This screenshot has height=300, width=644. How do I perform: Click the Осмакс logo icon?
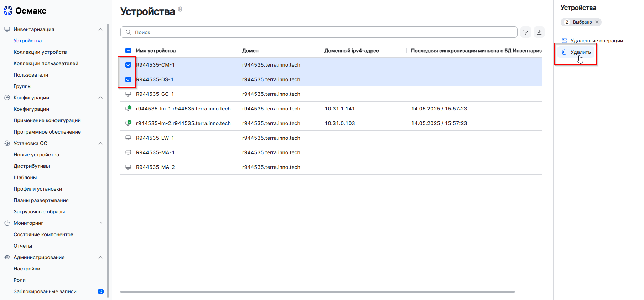[8, 11]
